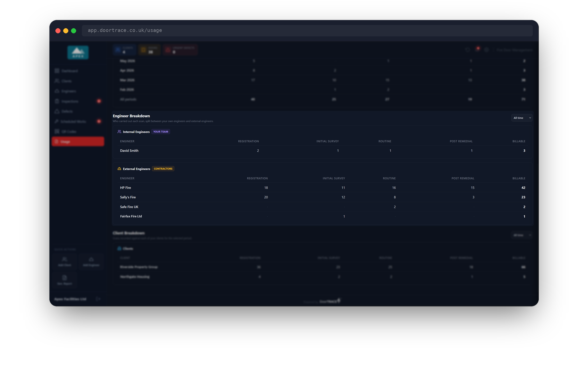Open Inspections in the sidebar
Image resolution: width=588 pixels, height=377 pixels.
[78, 101]
